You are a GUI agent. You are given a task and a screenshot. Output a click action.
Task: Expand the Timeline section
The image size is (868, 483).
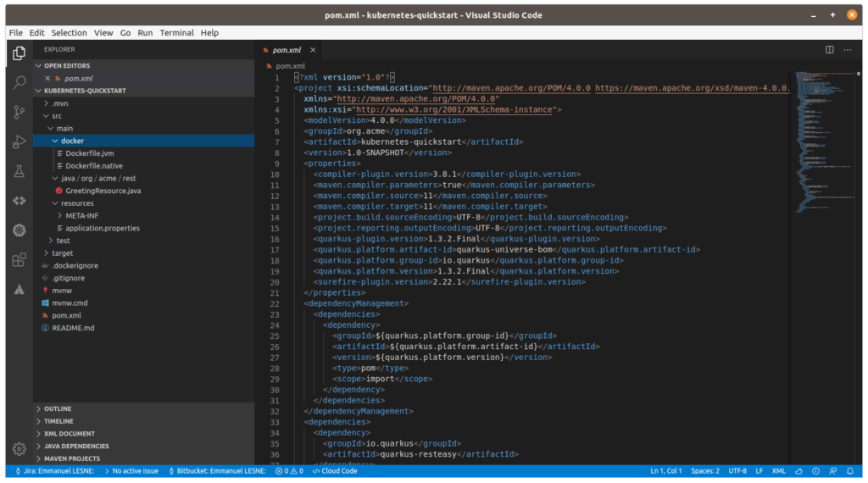pyautogui.click(x=144, y=422)
